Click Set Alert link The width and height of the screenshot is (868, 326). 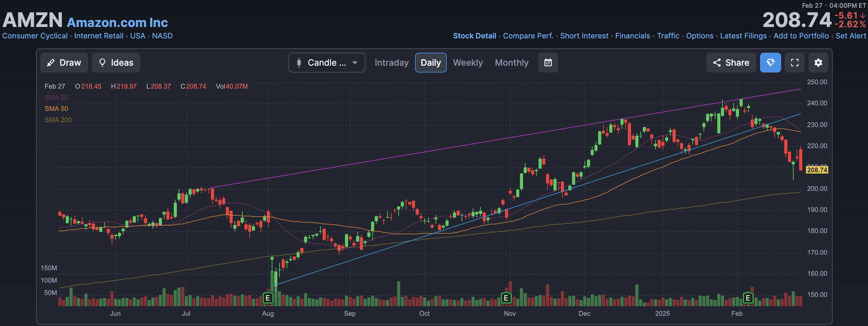point(851,36)
